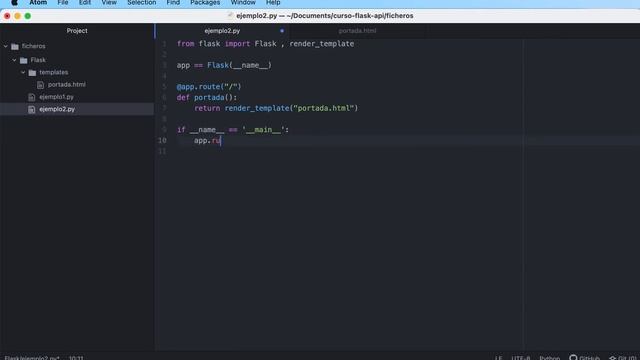Open ejemplo1.py in the tree
Screen dimensions: 640x360
[57, 97]
